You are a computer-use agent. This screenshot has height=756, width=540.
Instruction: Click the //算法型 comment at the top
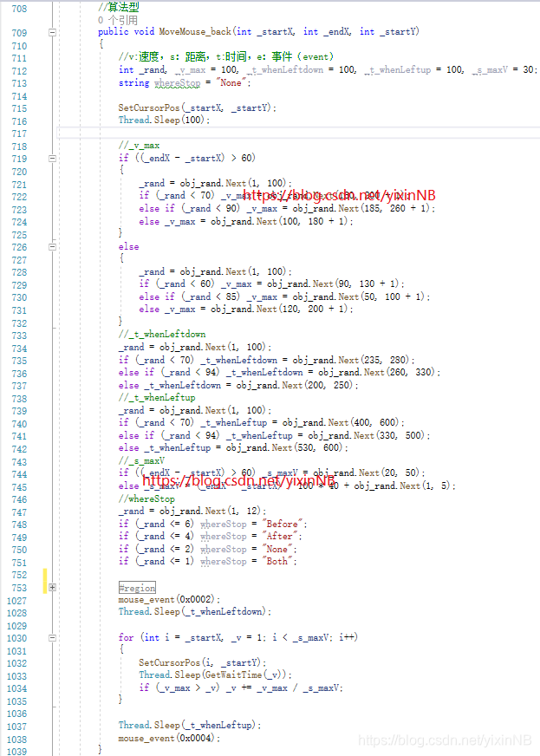(x=116, y=7)
